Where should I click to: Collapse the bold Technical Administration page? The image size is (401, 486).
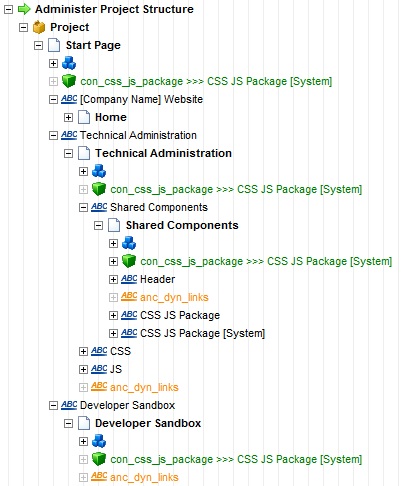click(68, 153)
